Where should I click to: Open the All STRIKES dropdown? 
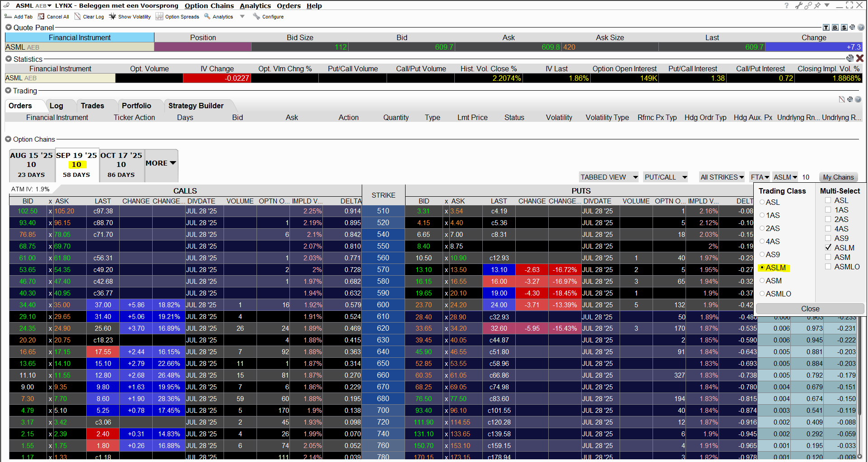(722, 177)
